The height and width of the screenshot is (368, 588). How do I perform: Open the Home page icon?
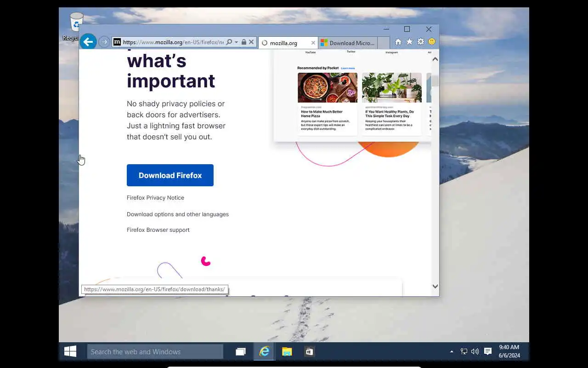[398, 42]
